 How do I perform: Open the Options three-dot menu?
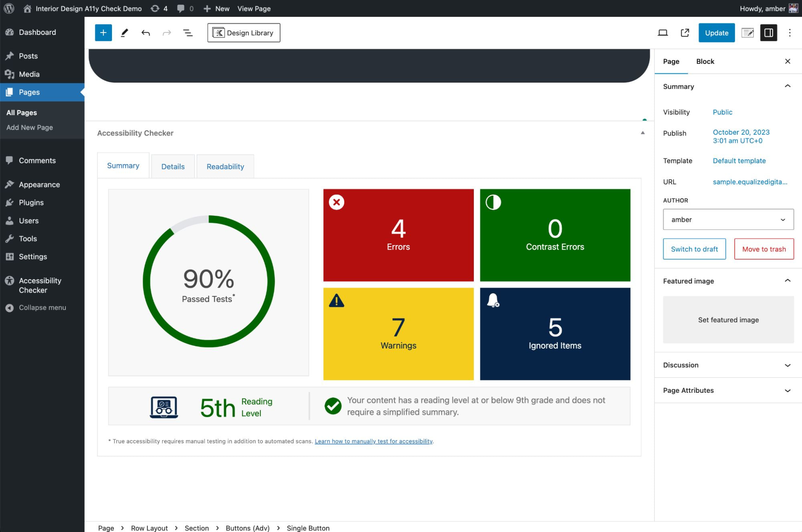(x=790, y=33)
